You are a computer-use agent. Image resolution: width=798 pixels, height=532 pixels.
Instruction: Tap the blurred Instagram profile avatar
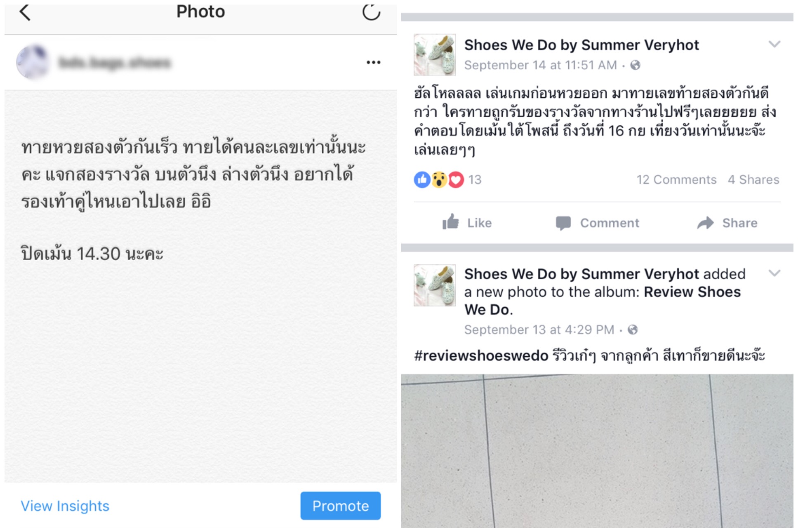(x=32, y=62)
